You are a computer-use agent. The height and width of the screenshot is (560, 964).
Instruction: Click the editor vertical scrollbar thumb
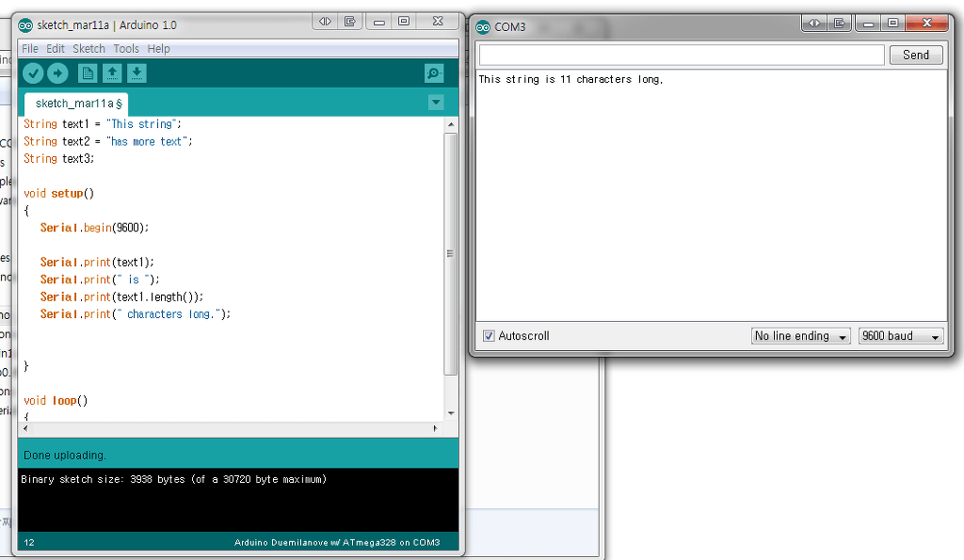pos(451,253)
